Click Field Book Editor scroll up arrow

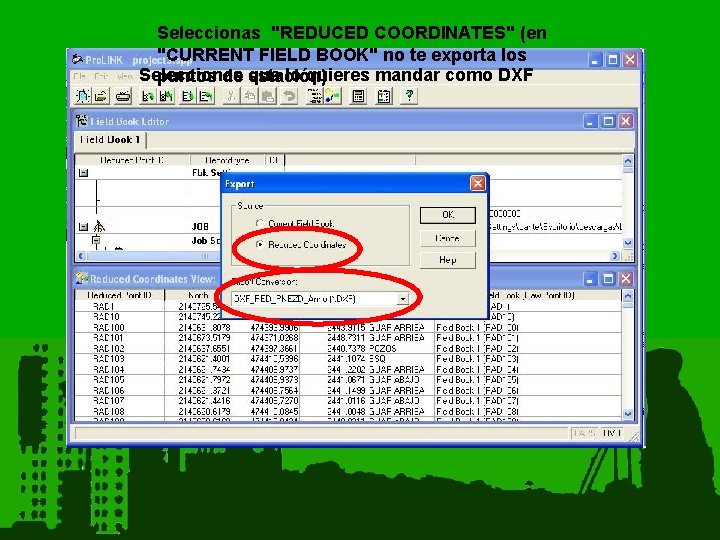tap(628, 161)
